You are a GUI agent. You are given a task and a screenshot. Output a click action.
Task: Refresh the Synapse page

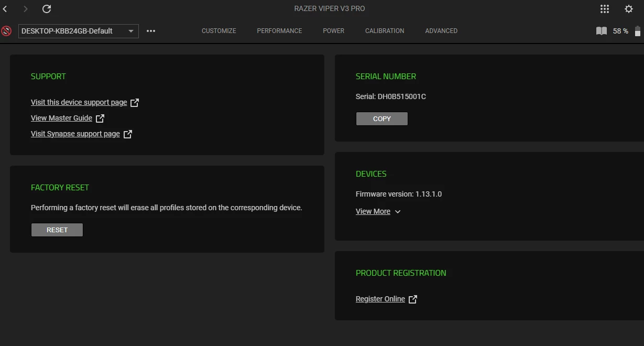tap(47, 9)
